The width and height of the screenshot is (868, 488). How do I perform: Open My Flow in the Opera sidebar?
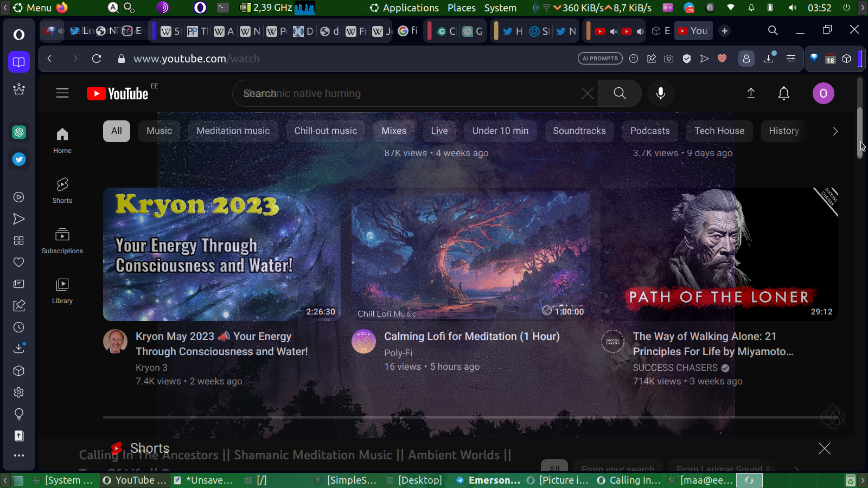(19, 219)
